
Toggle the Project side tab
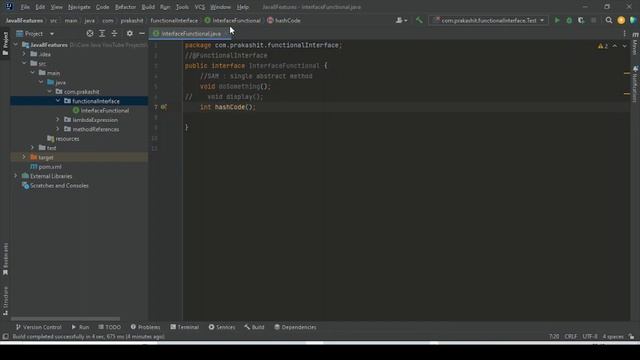pyautogui.click(x=5, y=43)
